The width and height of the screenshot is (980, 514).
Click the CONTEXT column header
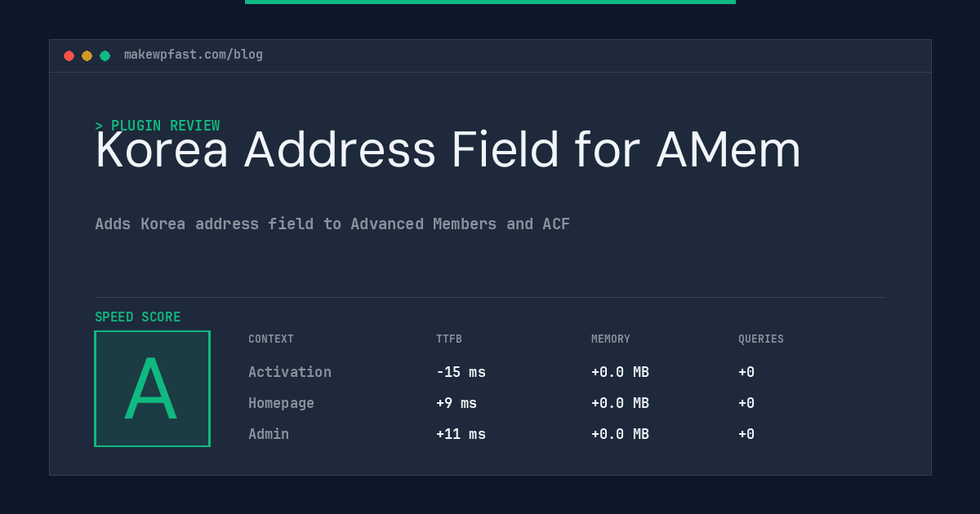click(271, 339)
